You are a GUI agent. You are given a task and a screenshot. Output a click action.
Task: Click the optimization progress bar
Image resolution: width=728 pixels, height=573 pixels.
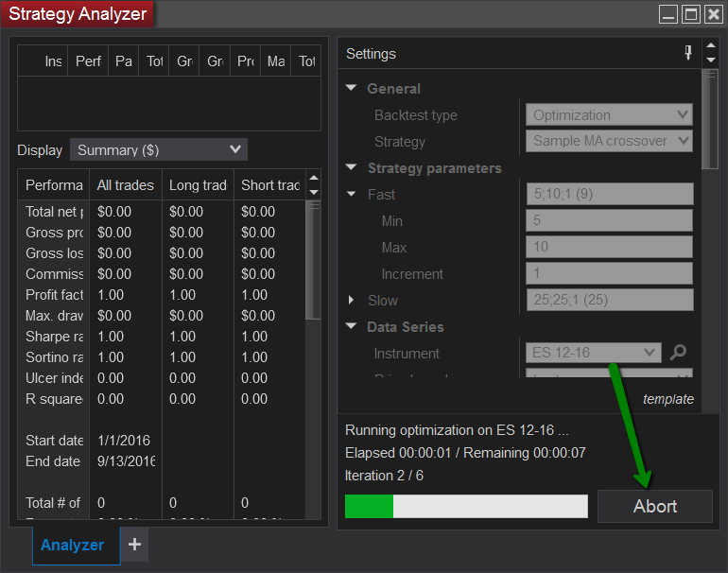[466, 506]
